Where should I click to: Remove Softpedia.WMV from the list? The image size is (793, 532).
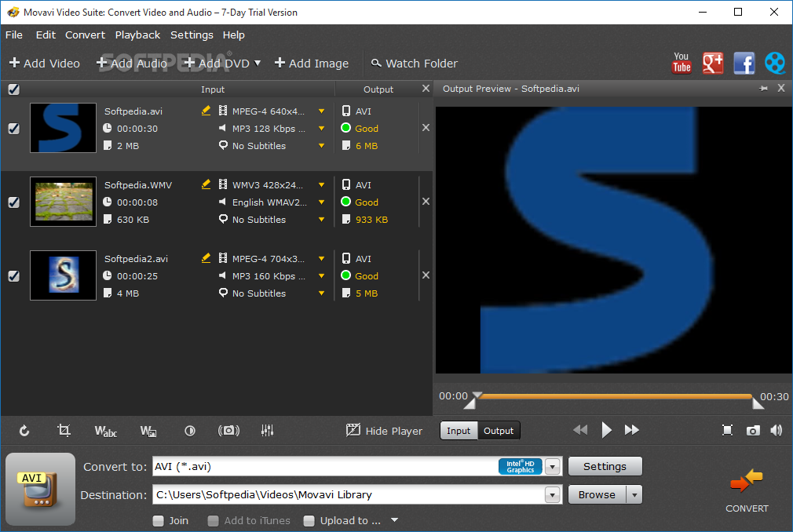click(426, 202)
